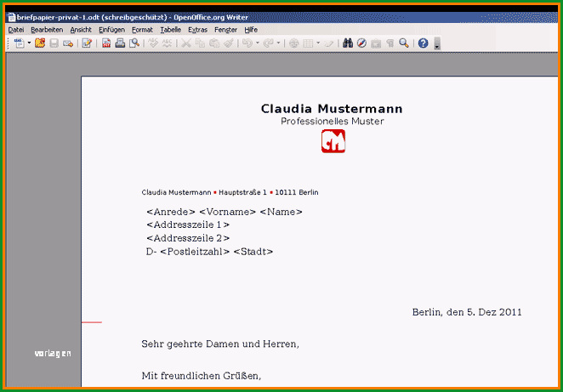This screenshot has width=563, height=392.
Task: Open the Extras menu
Action: point(197,30)
